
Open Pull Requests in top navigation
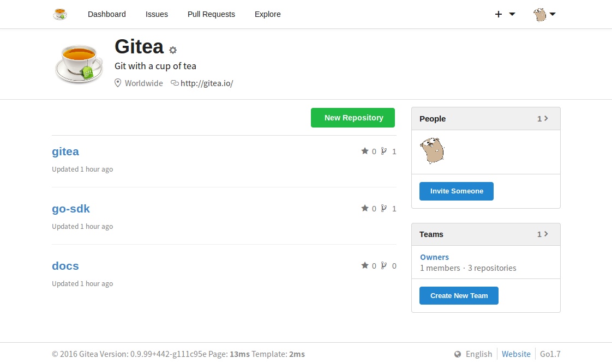(x=211, y=14)
